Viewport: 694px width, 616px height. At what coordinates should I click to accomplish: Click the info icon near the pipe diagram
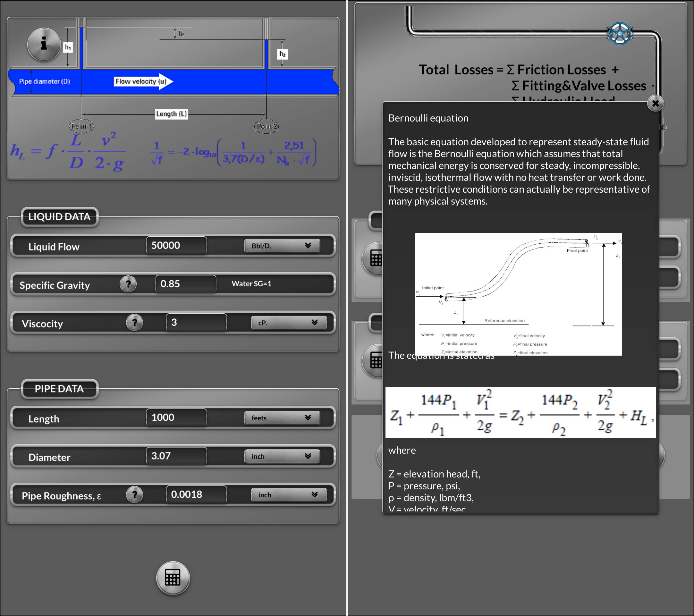[44, 44]
